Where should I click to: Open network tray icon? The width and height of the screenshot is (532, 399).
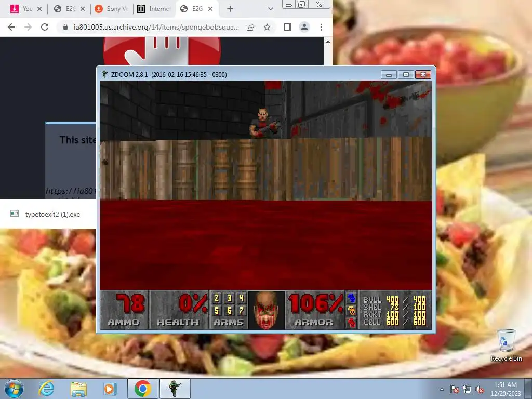[x=467, y=389]
